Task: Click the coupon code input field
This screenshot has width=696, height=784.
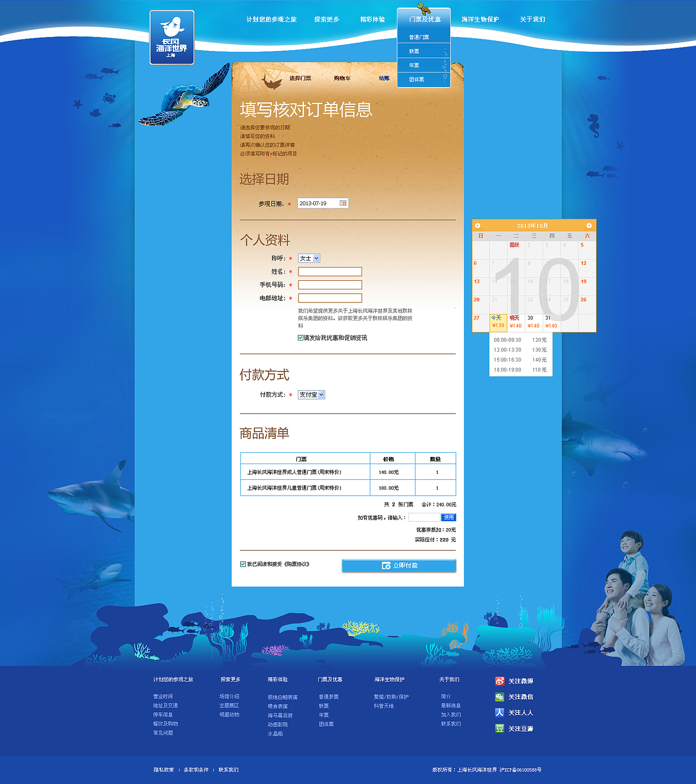Action: 424,517
